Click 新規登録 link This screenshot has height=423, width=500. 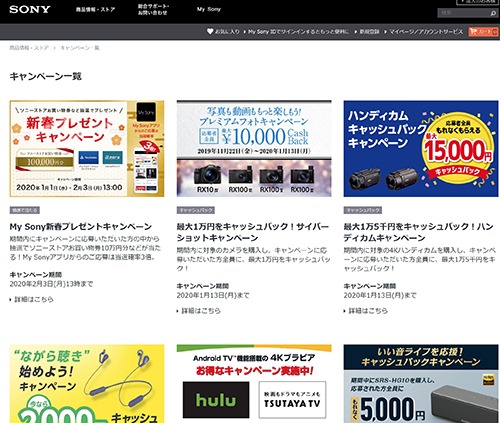[369, 32]
